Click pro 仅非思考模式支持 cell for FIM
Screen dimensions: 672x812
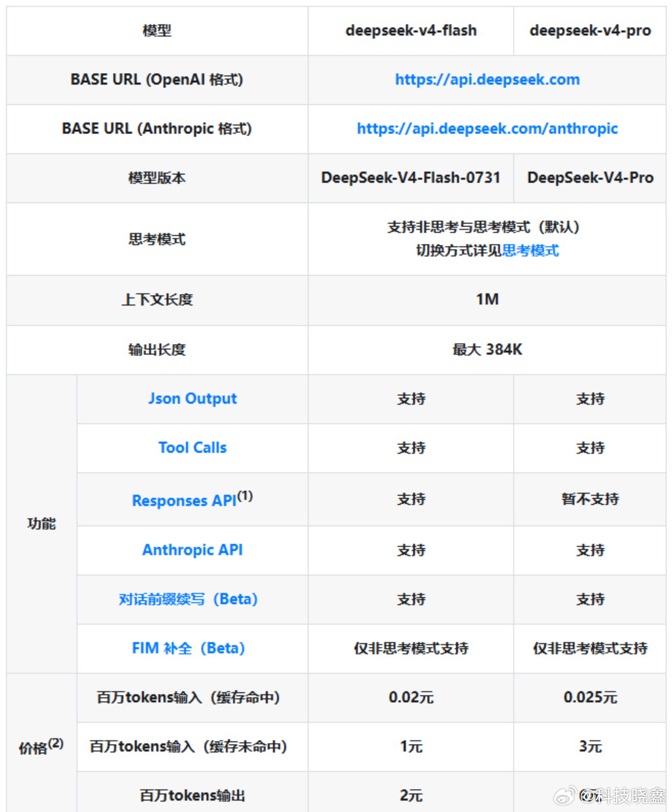pyautogui.click(x=590, y=648)
